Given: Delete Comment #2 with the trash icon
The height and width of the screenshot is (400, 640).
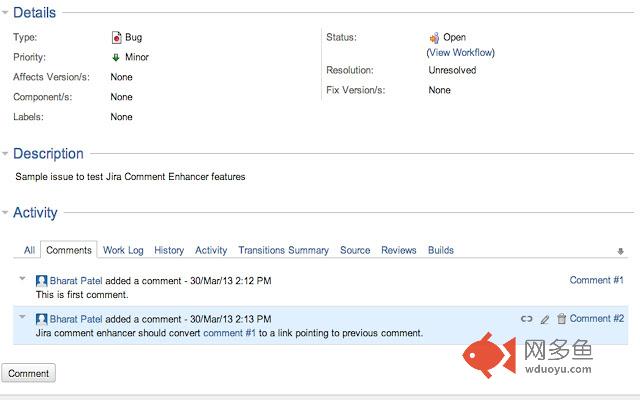Looking at the screenshot, I should tap(562, 318).
